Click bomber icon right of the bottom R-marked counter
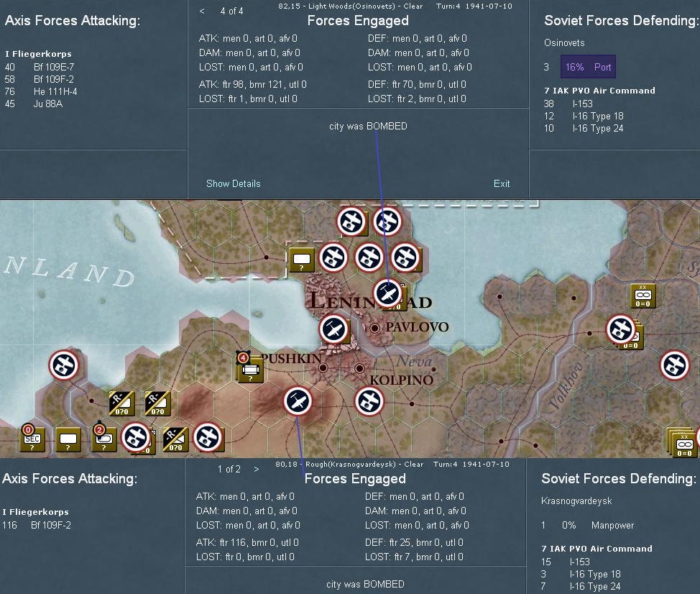The image size is (700, 594). coord(208,437)
